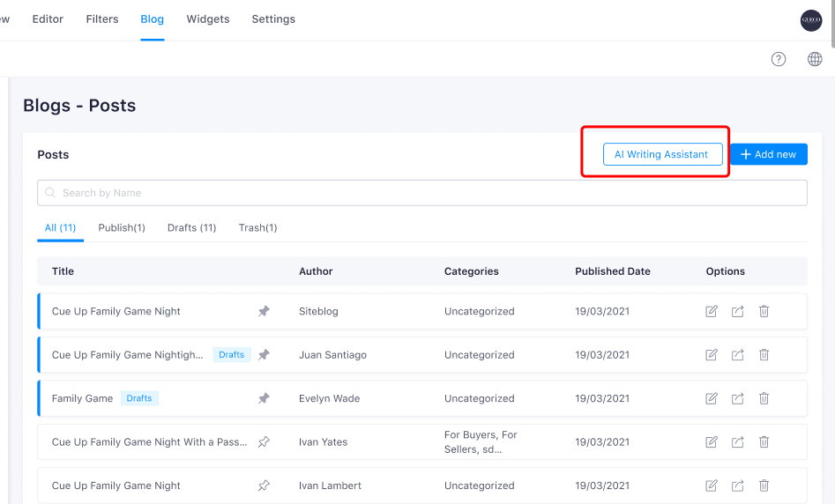Screen dimensions: 835x504
Task: Toggle pin on Ivan Yates post
Action: (264, 442)
